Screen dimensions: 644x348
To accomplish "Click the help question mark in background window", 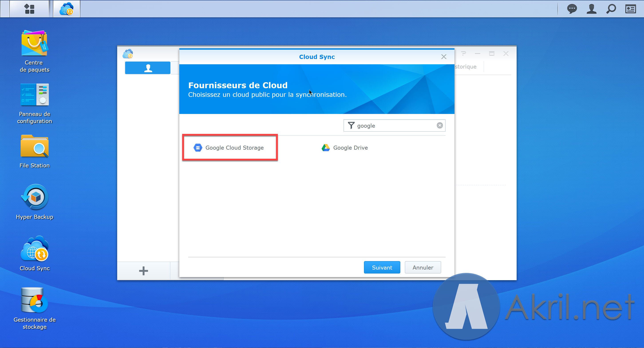I will coord(464,53).
